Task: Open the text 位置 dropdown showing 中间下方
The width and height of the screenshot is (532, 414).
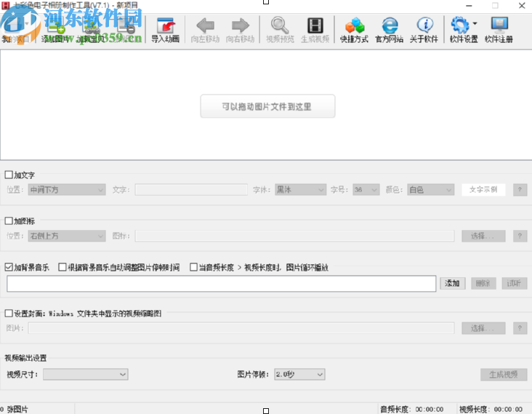Action: click(x=67, y=189)
